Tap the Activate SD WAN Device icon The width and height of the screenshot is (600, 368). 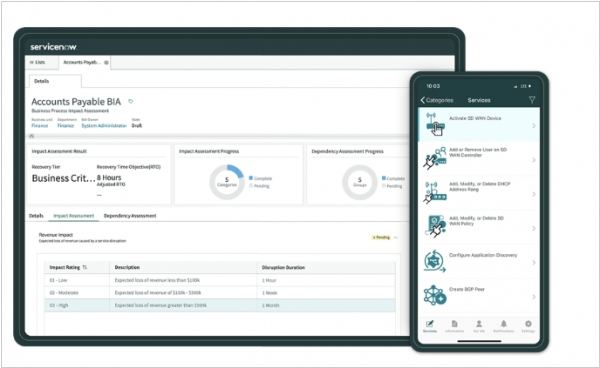coord(435,124)
